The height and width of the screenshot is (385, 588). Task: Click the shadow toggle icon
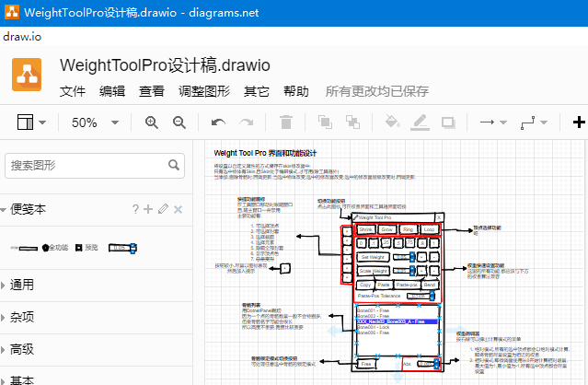tap(448, 122)
